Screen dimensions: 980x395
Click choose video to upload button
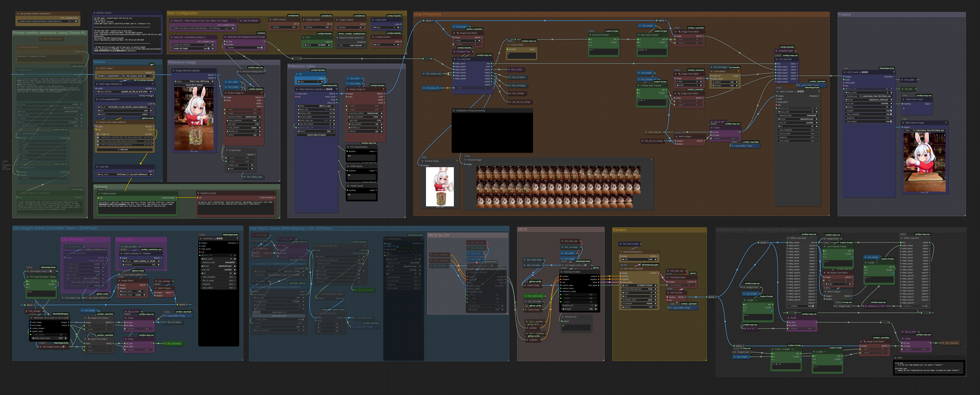(316, 135)
